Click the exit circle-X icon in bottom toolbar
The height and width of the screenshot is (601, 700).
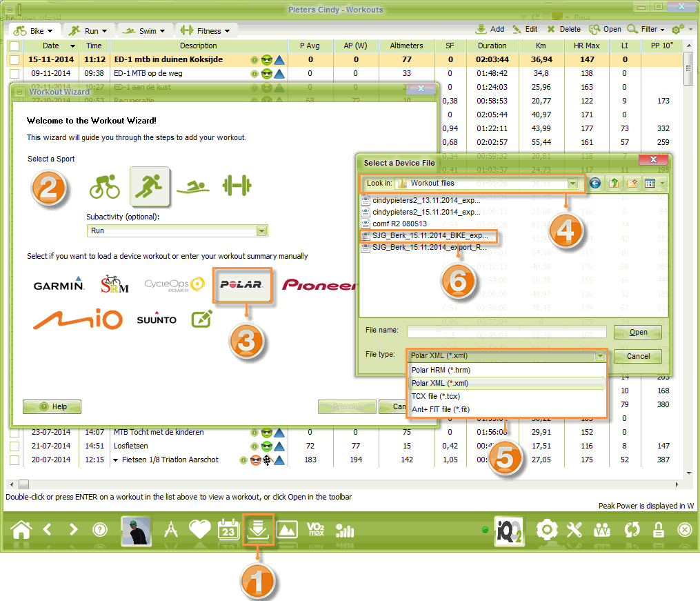[684, 530]
